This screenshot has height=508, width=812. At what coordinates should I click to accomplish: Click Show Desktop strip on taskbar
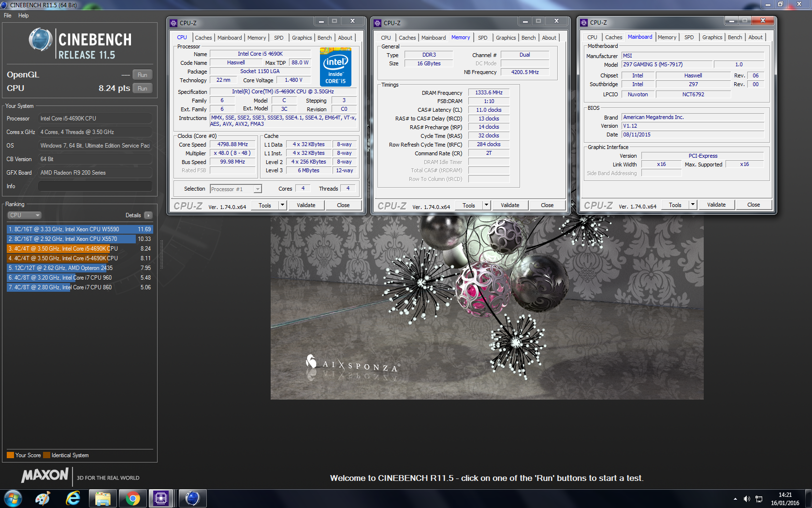click(x=808, y=499)
